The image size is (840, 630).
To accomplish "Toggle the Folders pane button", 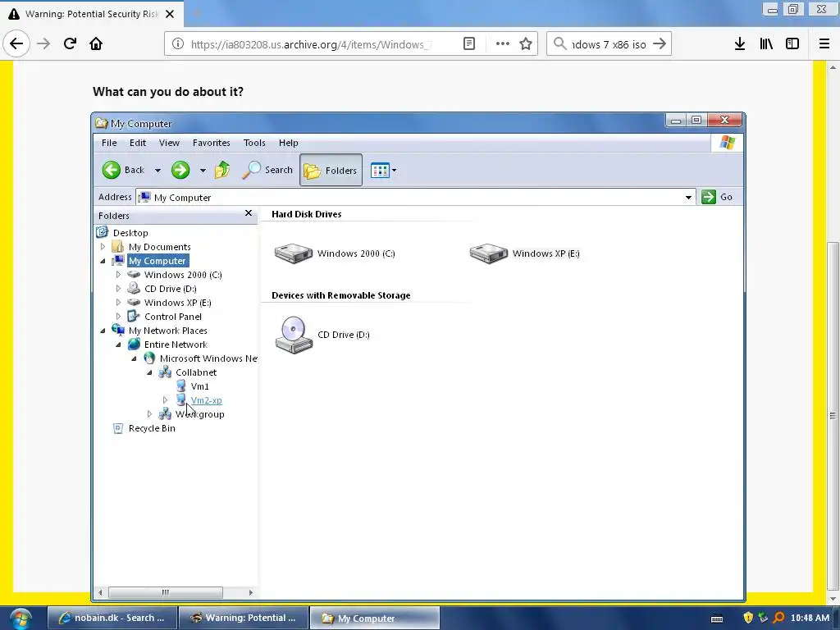I will click(x=331, y=170).
